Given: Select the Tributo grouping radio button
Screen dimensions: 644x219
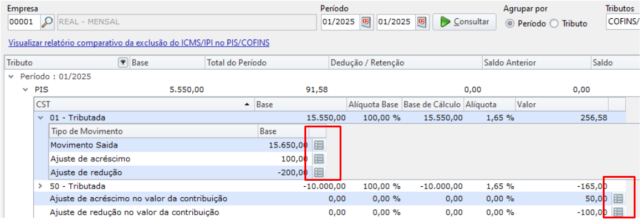Looking at the screenshot, I should point(554,24).
